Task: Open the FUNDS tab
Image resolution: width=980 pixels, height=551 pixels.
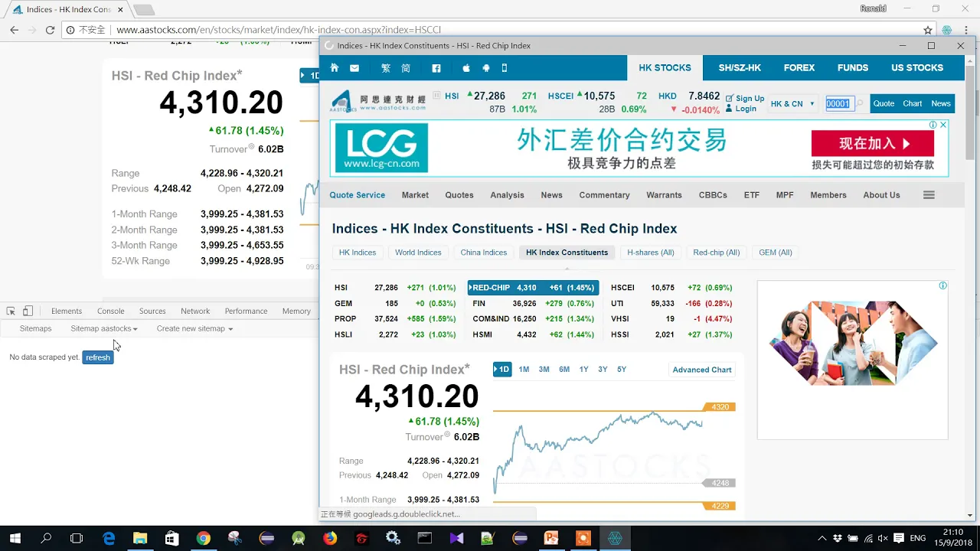Action: point(853,67)
